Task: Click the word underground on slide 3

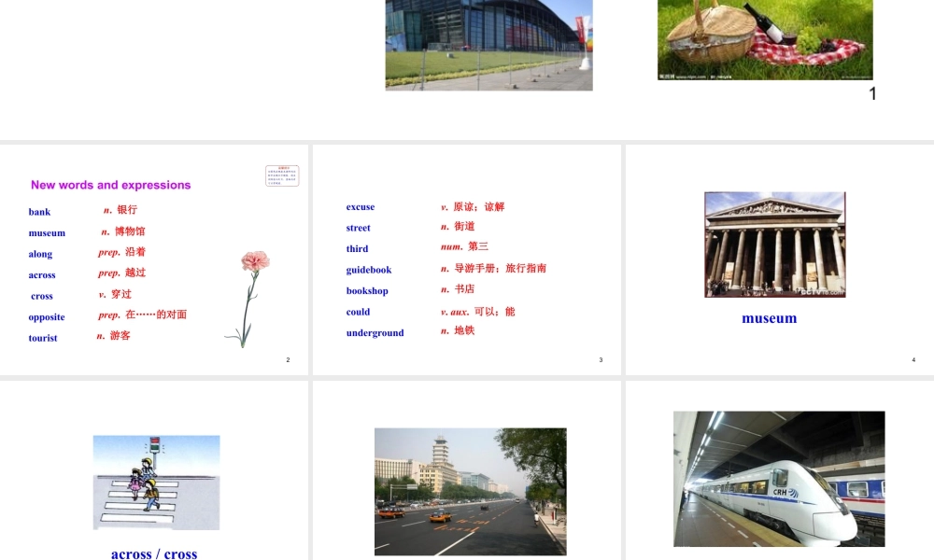Action: (375, 332)
